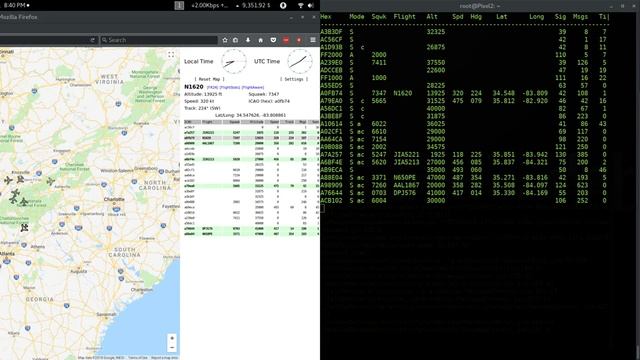Click hex A0FB74 in the terminal list

click(331, 93)
